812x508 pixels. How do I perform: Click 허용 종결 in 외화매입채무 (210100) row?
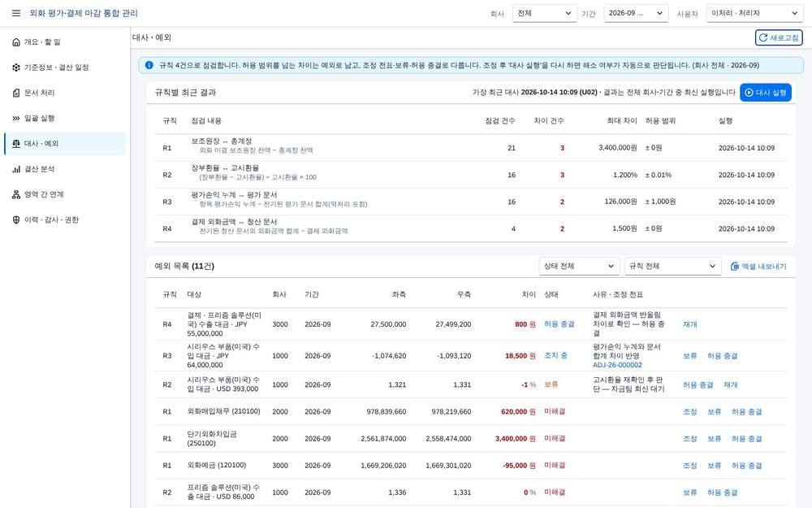click(x=746, y=412)
